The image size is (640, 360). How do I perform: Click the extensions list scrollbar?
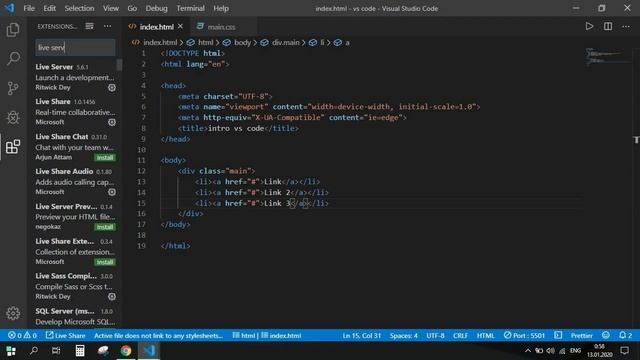[119, 65]
